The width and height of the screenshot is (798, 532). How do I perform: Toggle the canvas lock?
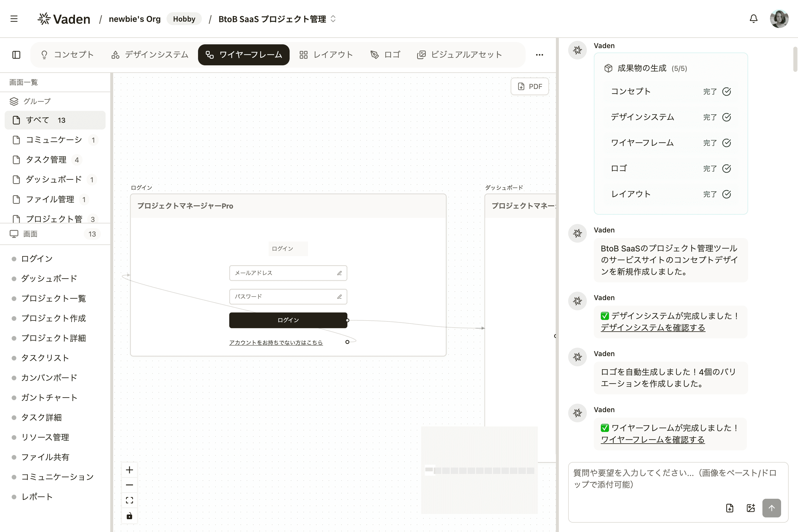(x=129, y=516)
